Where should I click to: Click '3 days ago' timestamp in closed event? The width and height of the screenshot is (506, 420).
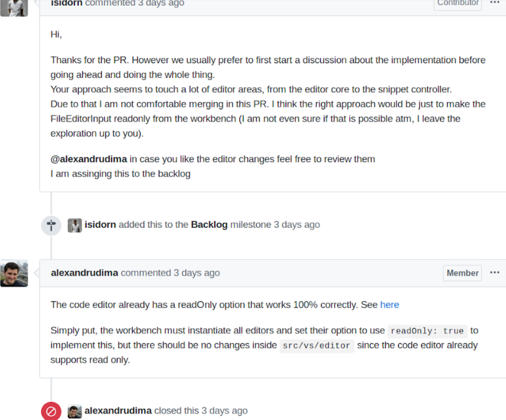click(224, 411)
